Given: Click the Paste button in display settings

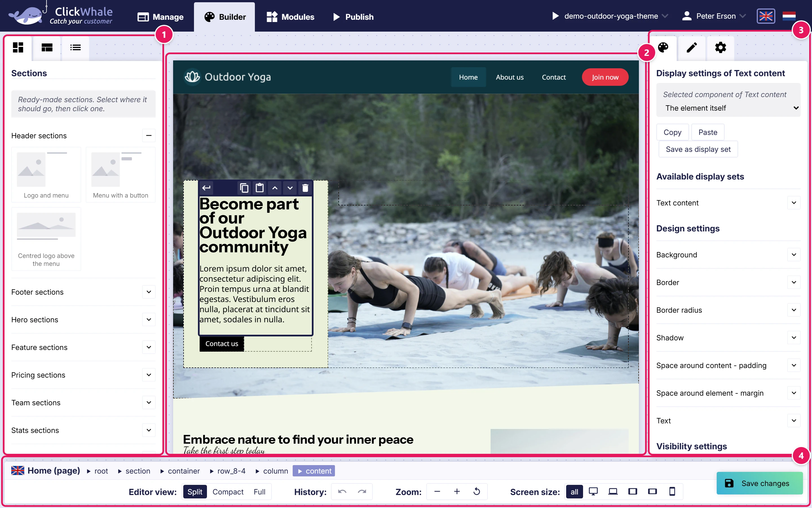Looking at the screenshot, I should click(708, 132).
